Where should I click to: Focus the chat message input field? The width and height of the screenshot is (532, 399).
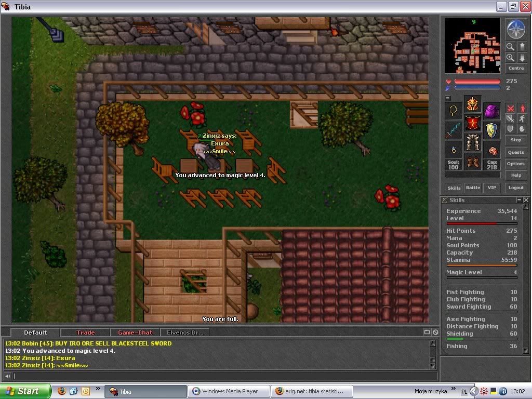[224, 376]
